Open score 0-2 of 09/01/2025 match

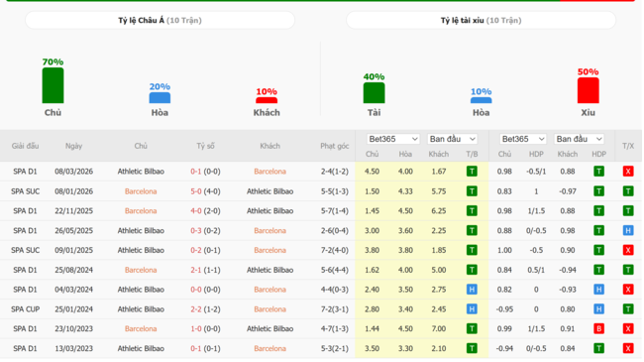click(196, 250)
